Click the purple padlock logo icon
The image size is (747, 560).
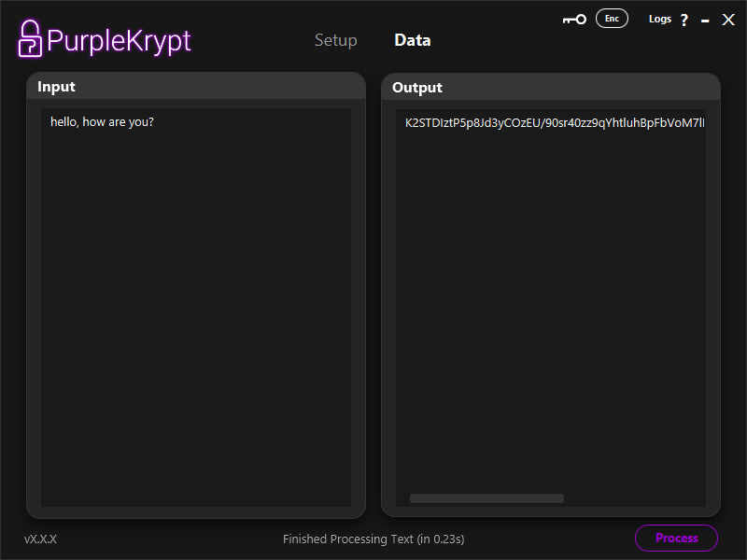click(30, 38)
